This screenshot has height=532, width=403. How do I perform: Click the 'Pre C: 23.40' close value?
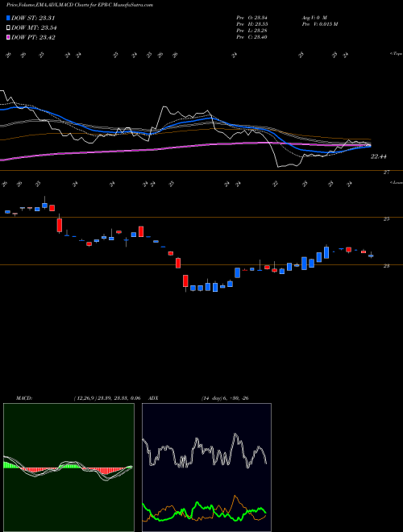click(x=252, y=37)
